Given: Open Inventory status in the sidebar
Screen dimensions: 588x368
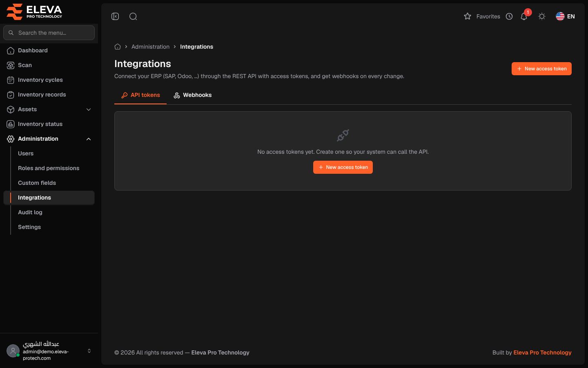Looking at the screenshot, I should pos(49,124).
